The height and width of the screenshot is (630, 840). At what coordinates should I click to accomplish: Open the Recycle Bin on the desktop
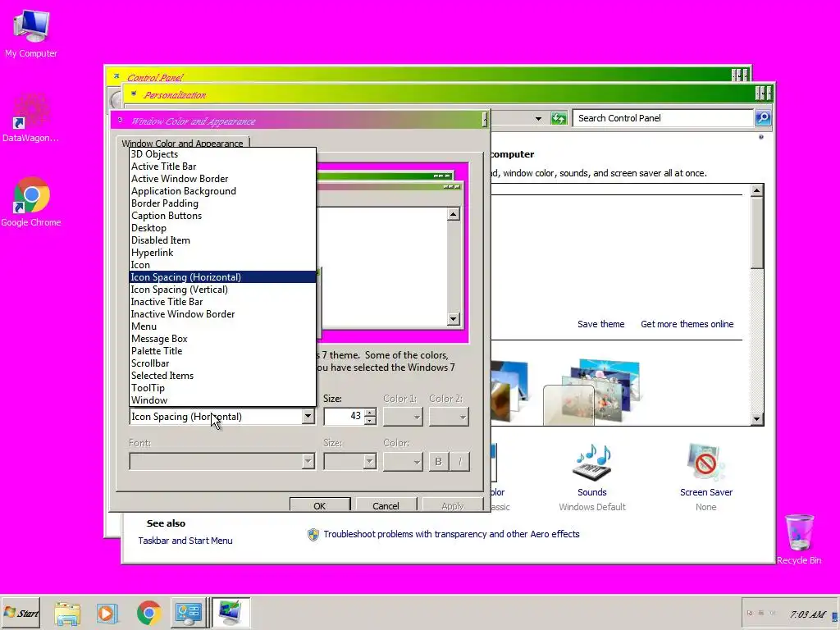(799, 539)
